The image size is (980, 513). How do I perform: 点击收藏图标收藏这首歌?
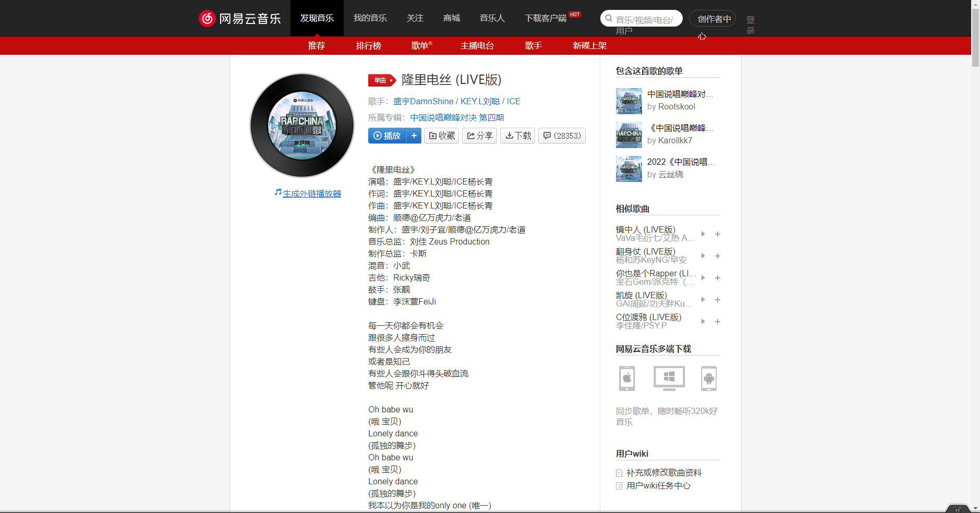(441, 136)
